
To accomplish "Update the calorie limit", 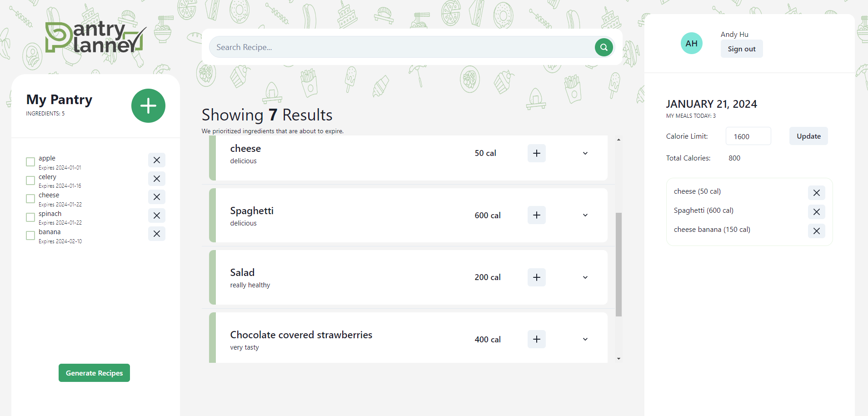I will point(808,136).
